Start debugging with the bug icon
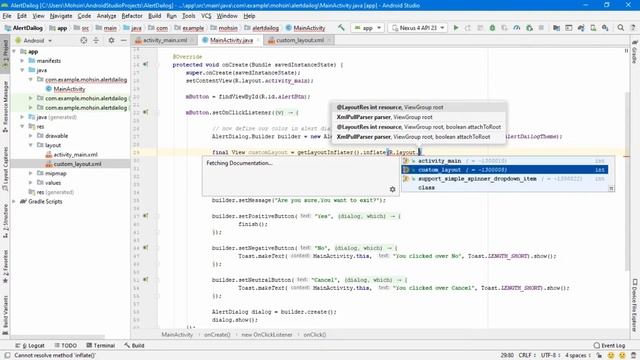 [x=492, y=28]
